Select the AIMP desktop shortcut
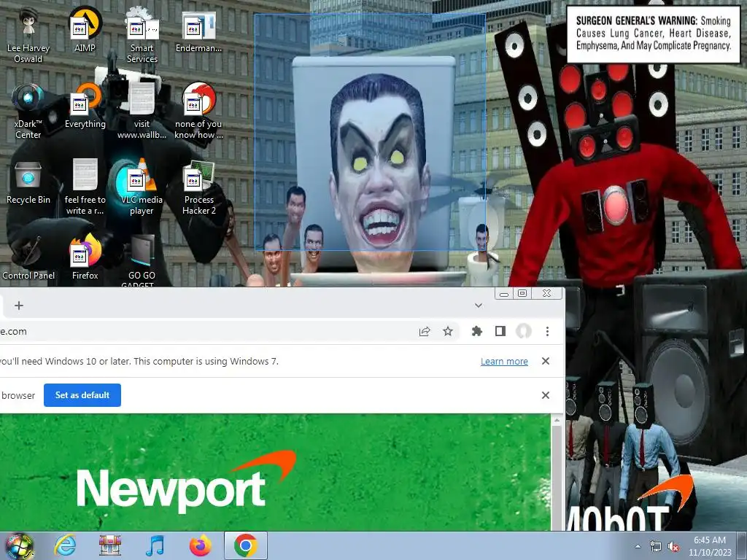The height and width of the screenshot is (560, 747). point(85,30)
